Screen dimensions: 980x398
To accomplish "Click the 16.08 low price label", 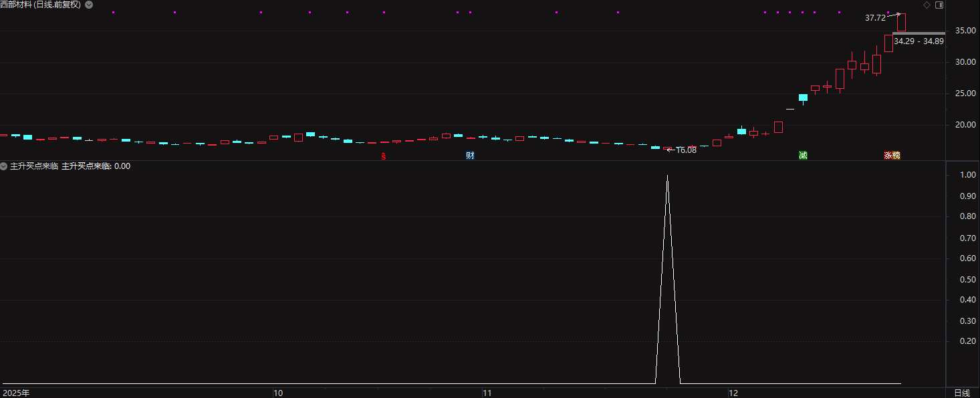I will [x=687, y=150].
